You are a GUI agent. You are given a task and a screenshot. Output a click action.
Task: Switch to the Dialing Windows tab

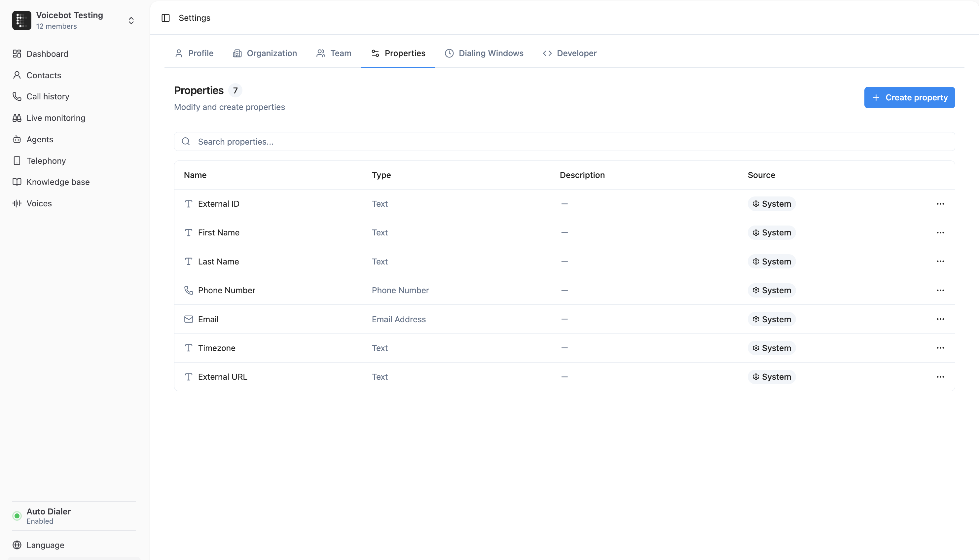coord(484,53)
